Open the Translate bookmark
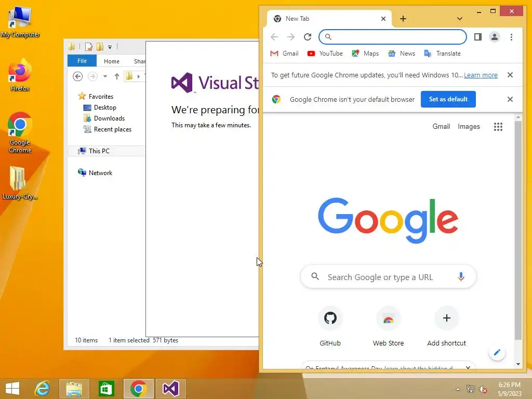This screenshot has height=399, width=532. point(442,54)
